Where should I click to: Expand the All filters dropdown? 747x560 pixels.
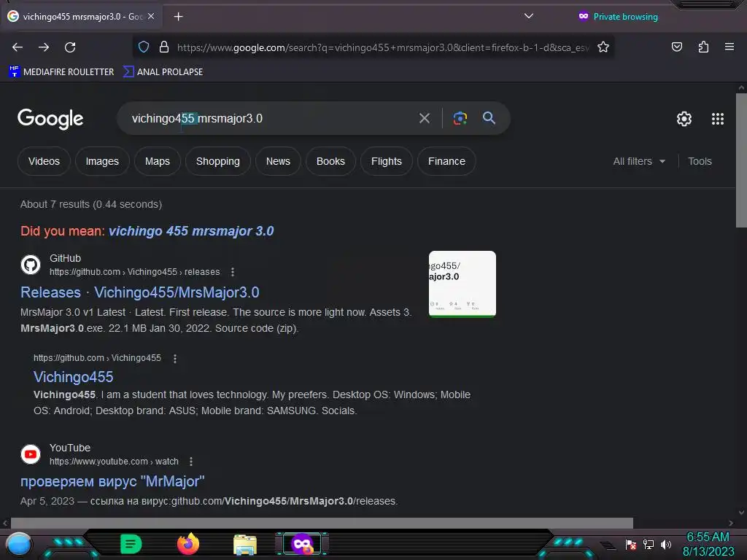pyautogui.click(x=639, y=161)
